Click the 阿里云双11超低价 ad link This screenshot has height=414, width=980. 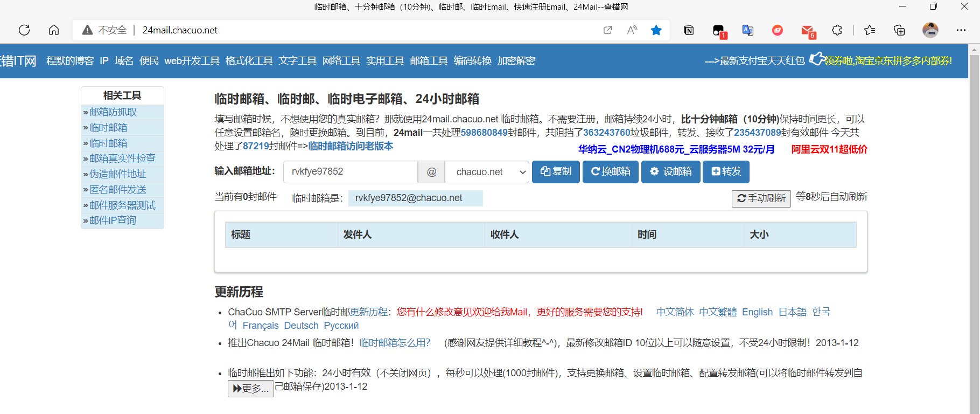pyautogui.click(x=829, y=149)
